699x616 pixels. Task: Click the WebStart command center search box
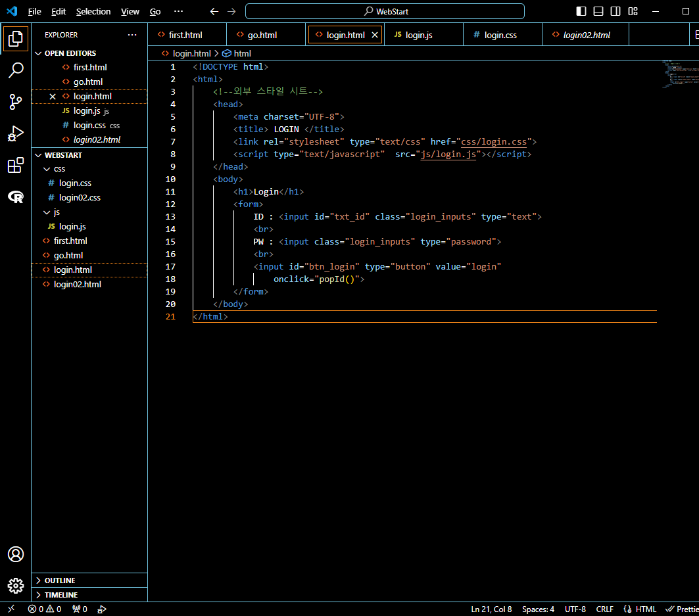click(x=385, y=12)
